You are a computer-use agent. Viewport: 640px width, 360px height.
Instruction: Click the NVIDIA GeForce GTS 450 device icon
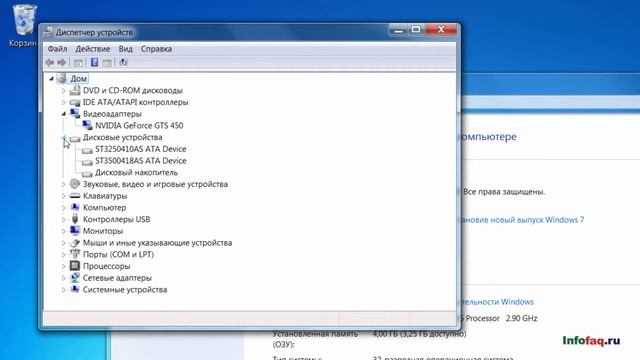(x=87, y=125)
